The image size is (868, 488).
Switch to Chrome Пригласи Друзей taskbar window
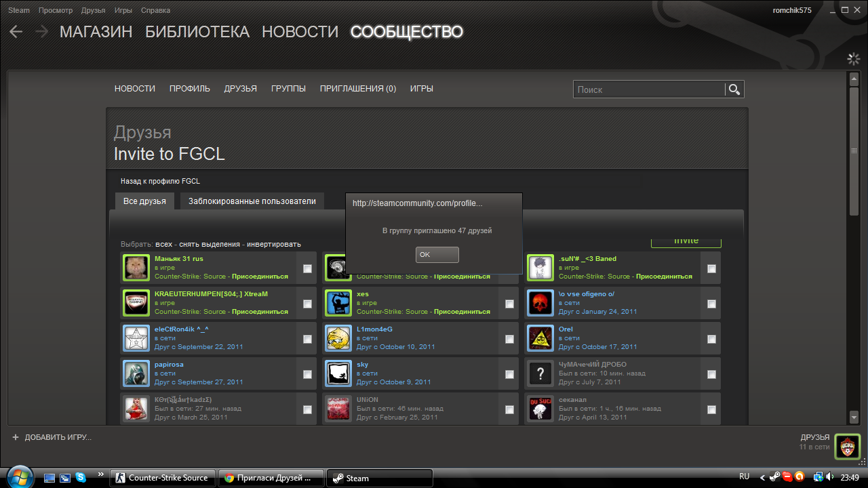coord(271,478)
